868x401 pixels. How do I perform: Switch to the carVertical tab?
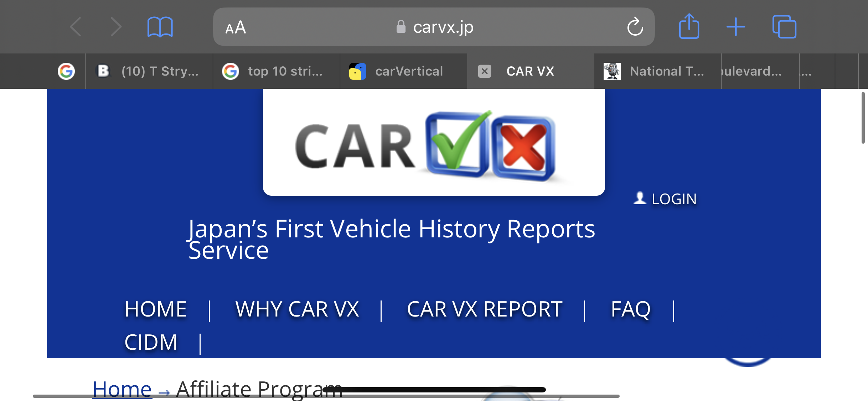pos(403,71)
